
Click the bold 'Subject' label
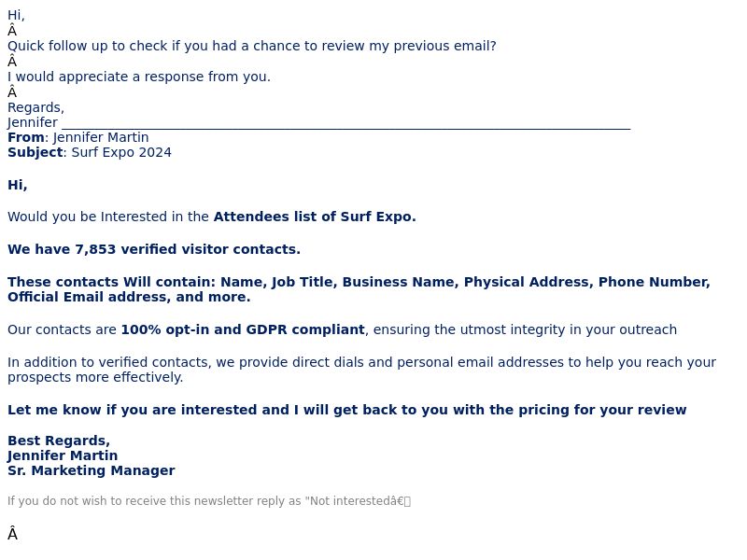click(x=35, y=152)
